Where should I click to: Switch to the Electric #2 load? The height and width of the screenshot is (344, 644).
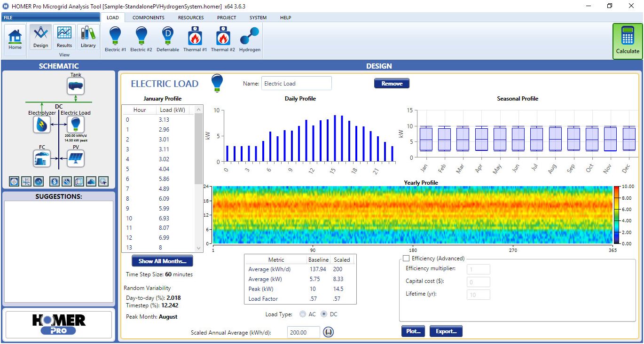click(x=141, y=38)
